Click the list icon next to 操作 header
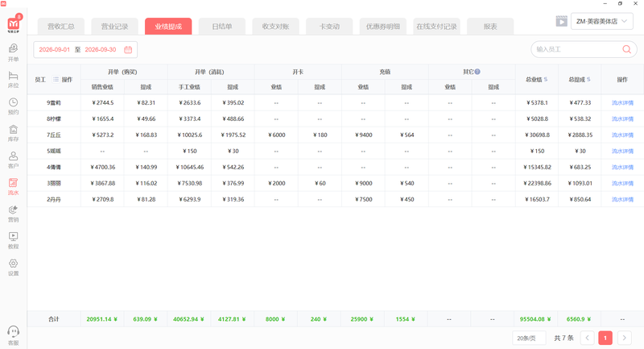644x349 pixels. pos(56,79)
